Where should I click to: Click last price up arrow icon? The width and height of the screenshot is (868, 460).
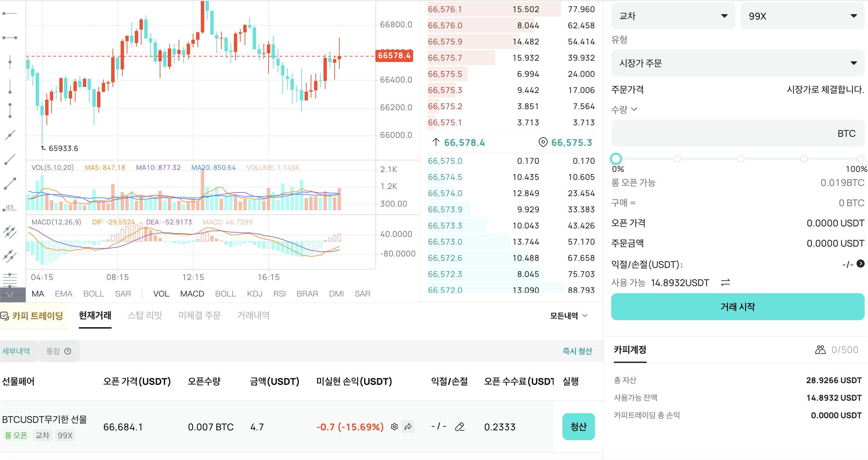[x=436, y=142]
